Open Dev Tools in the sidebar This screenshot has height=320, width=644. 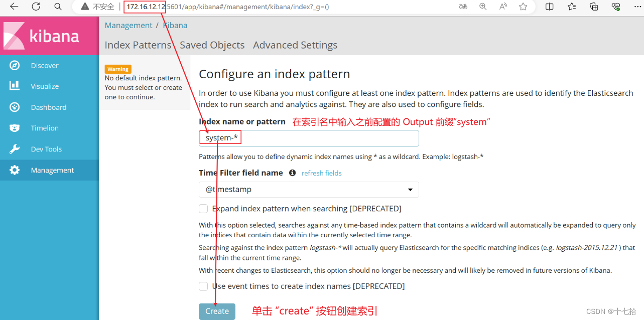click(x=46, y=149)
